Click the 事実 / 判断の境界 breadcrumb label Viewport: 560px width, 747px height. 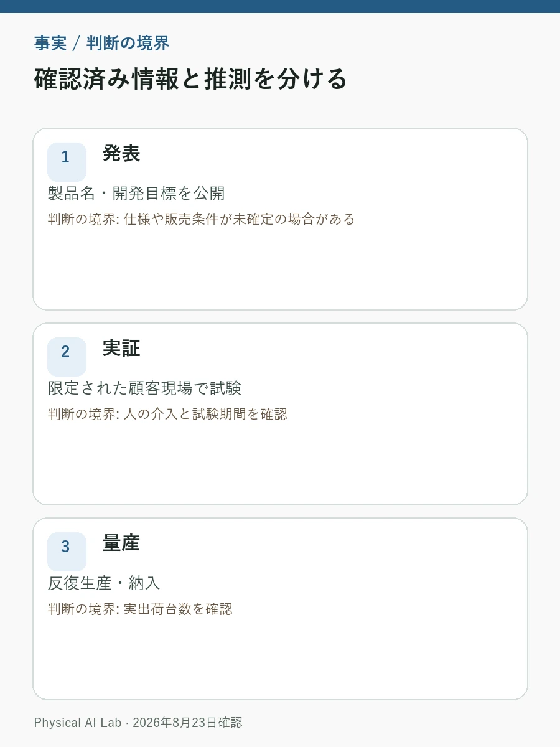click(101, 44)
